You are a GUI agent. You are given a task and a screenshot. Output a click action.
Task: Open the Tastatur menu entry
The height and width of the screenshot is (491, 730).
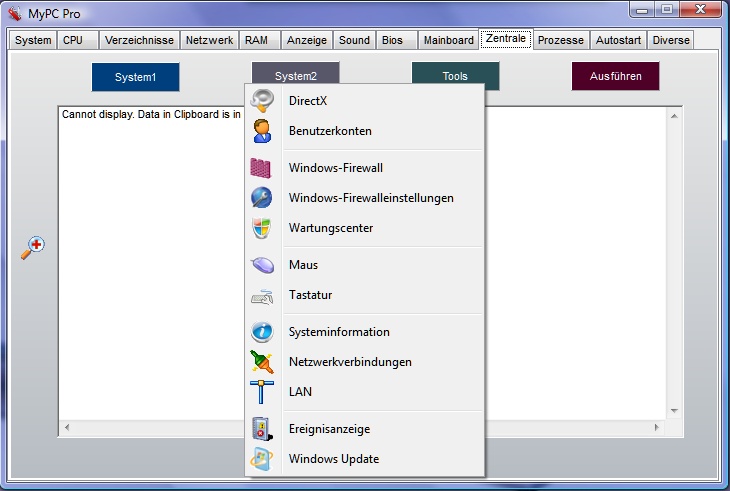(x=365, y=295)
